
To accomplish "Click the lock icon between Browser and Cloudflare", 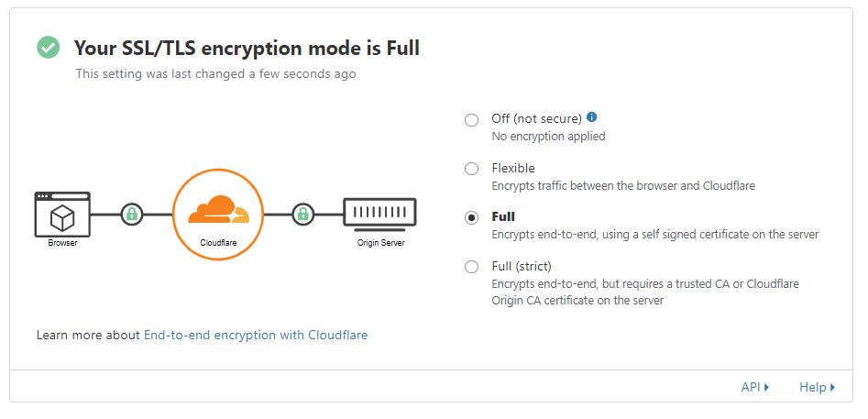I will pyautogui.click(x=132, y=215).
